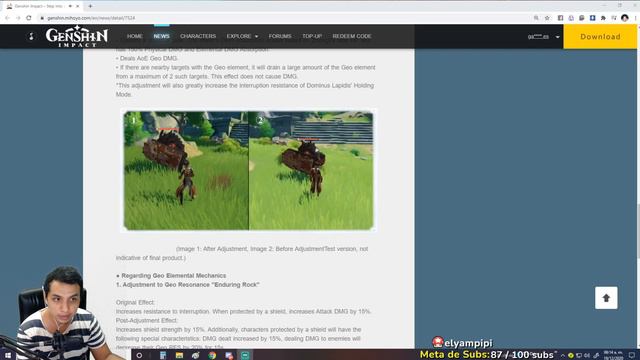Show hidden icons with the system tray chevron

pos(562,356)
